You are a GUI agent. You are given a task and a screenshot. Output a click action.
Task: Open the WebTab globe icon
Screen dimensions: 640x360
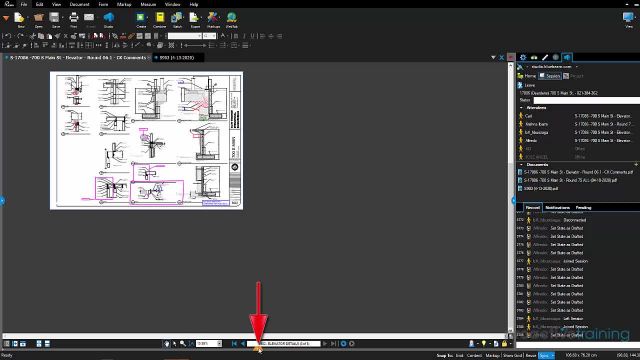(x=231, y=18)
